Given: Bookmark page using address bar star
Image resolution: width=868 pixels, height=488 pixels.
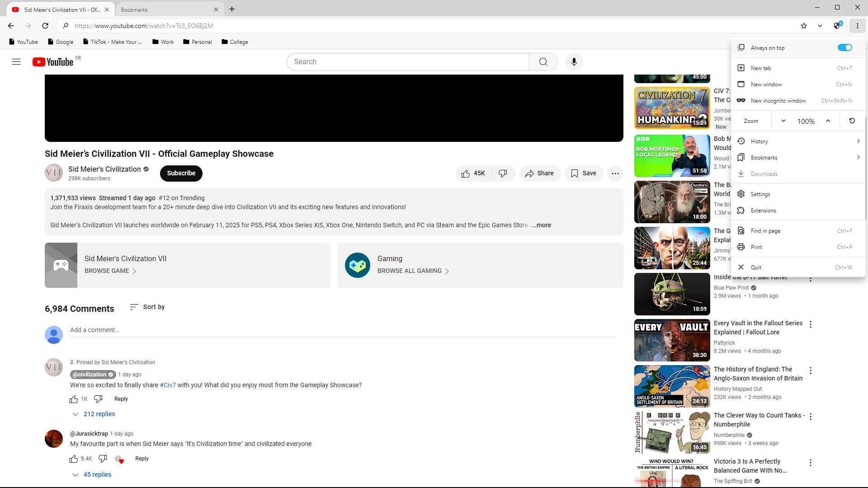Looking at the screenshot, I should click(803, 26).
